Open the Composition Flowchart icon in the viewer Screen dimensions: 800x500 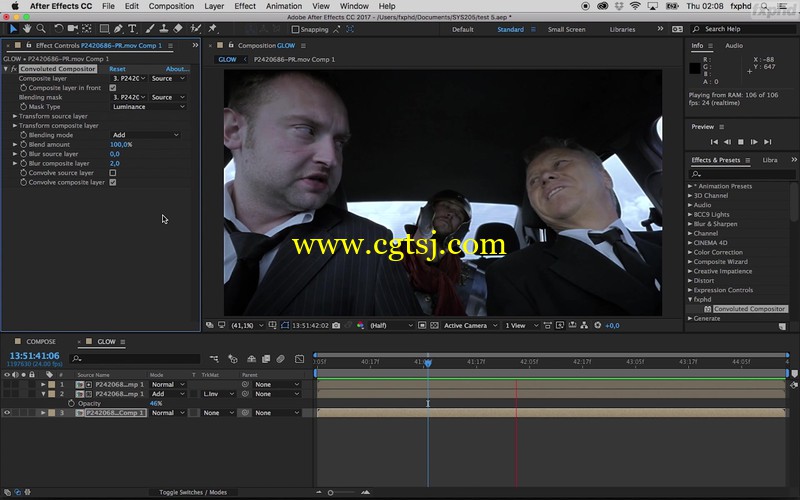click(584, 326)
